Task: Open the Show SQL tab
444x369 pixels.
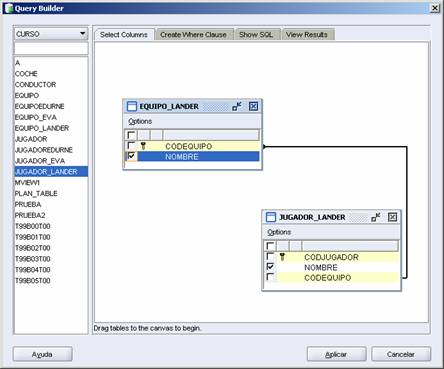Action: click(x=256, y=35)
